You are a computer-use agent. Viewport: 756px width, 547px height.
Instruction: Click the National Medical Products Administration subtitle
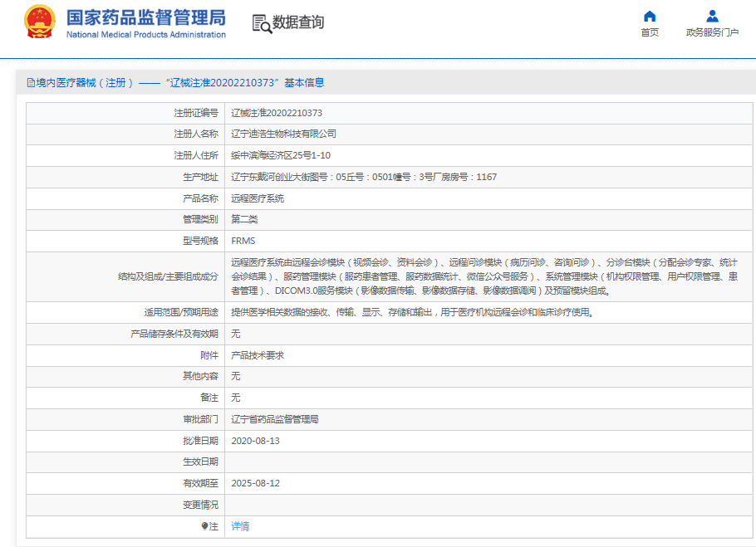145,35
